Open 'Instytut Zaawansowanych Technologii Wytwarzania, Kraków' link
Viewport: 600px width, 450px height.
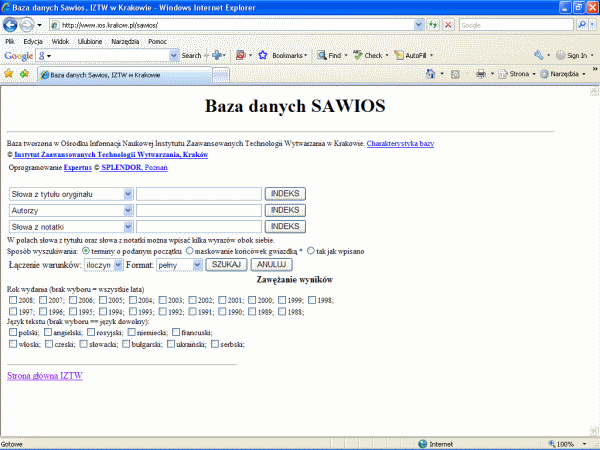111,155
